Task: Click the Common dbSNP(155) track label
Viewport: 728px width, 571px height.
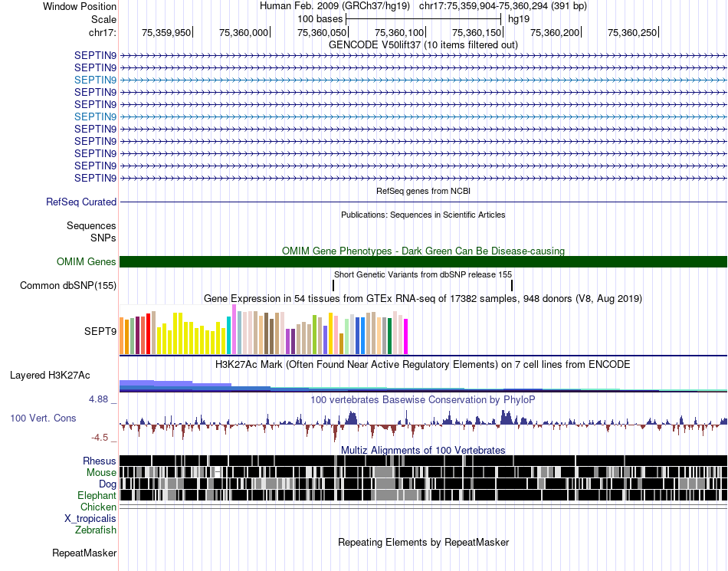Action: [x=68, y=285]
